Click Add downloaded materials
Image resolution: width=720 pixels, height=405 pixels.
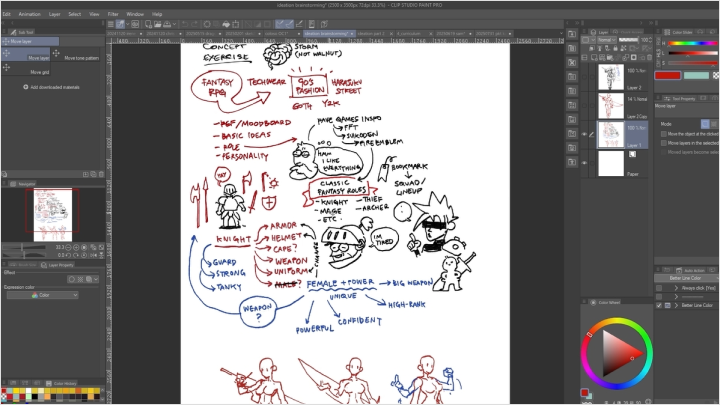(51, 87)
